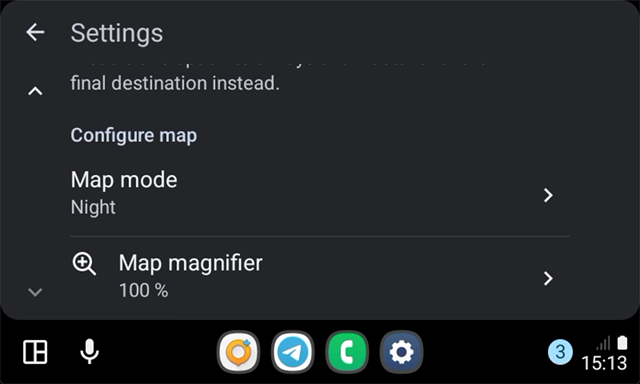This screenshot has width=640, height=384.
Task: Click the scroll-up chevron on the left
Action: 35,91
